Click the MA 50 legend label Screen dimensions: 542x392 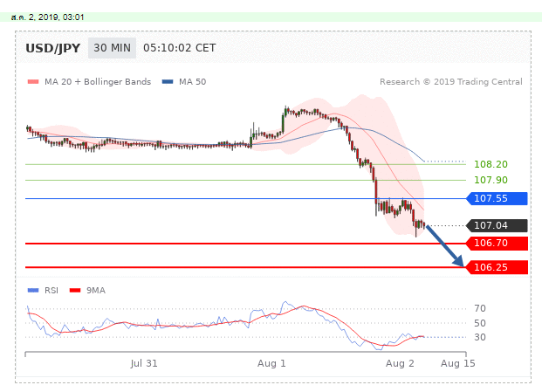[x=193, y=82]
